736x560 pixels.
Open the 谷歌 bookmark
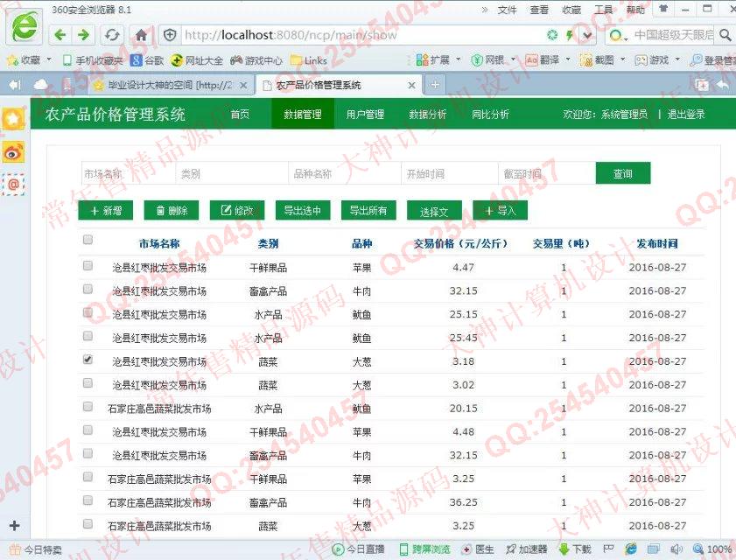coord(147,60)
